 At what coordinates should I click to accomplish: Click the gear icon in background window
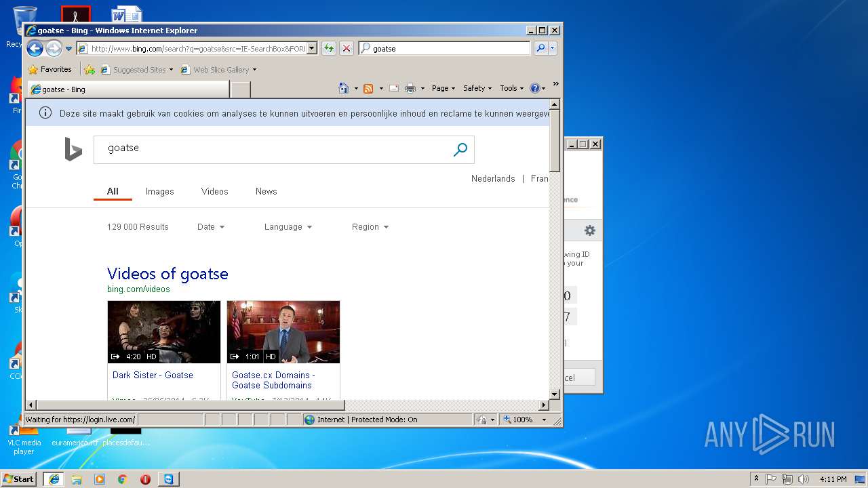[590, 230]
